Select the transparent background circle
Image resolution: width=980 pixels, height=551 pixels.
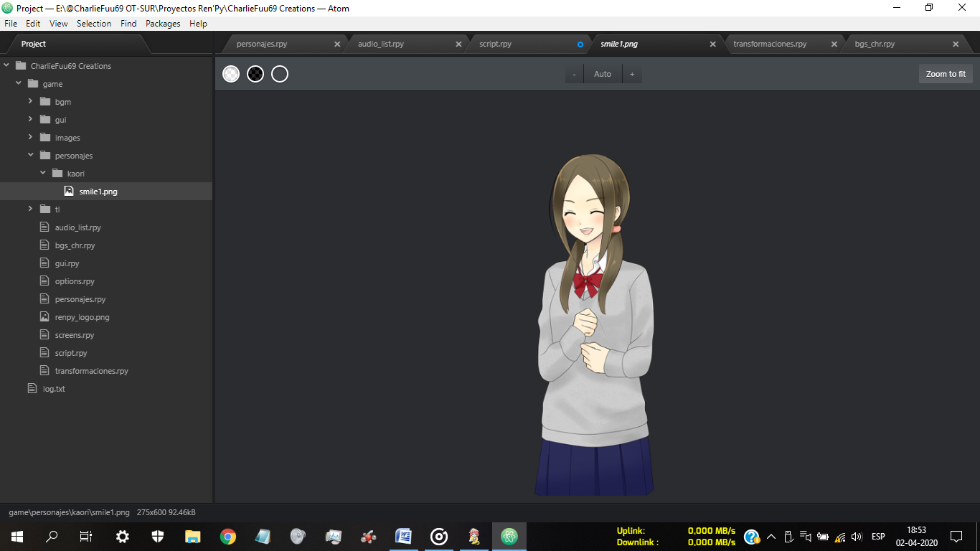tap(280, 74)
